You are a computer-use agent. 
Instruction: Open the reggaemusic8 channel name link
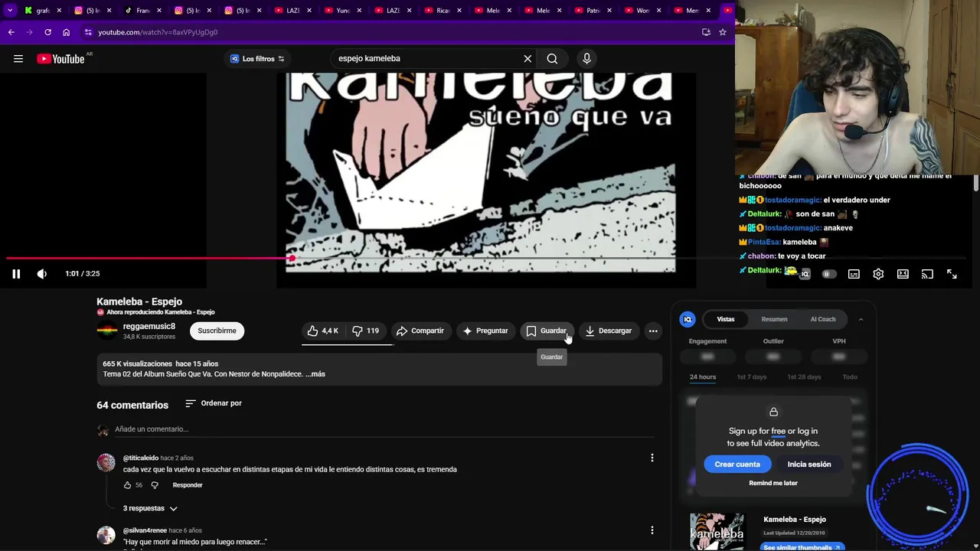coord(149,326)
